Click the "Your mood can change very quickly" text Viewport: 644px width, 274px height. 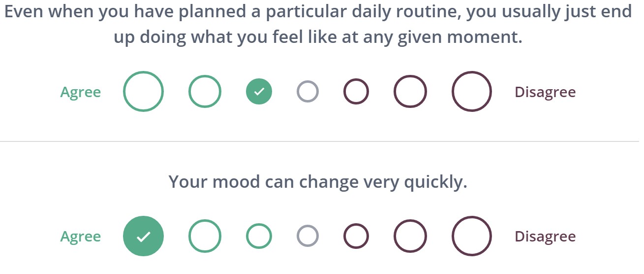tap(318, 182)
